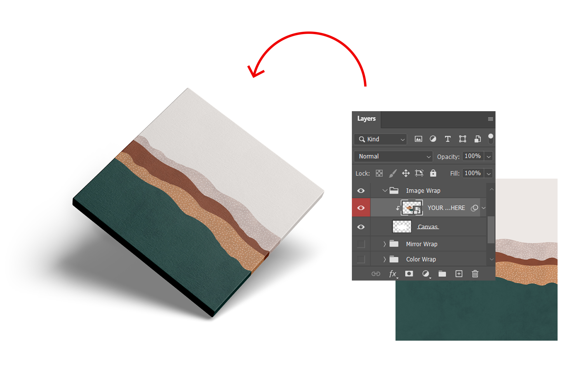588x392 pixels.
Task: Select the YOUR ...HERE layer name
Action: pos(446,208)
